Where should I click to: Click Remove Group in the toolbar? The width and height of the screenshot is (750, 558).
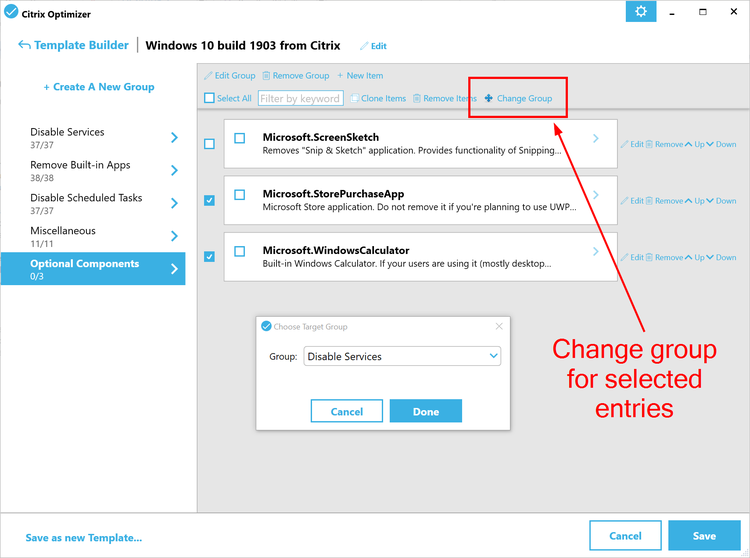point(296,76)
